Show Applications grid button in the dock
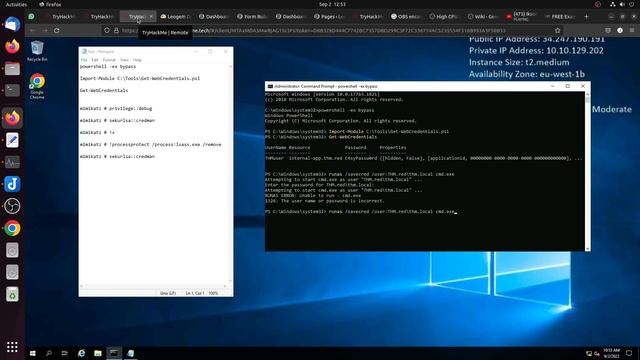This screenshot has height=360, width=640. pyautogui.click(x=12, y=347)
